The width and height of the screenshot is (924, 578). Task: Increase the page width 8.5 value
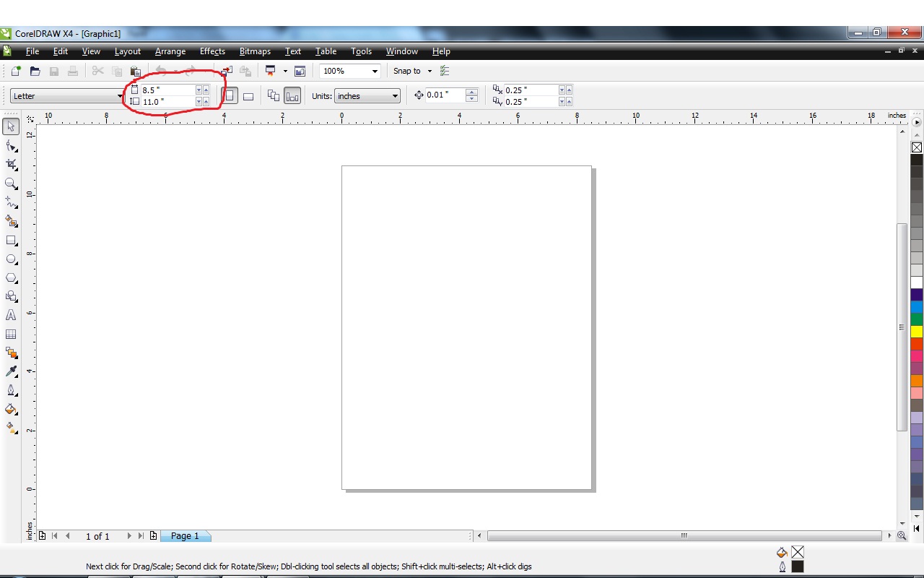pyautogui.click(x=206, y=90)
